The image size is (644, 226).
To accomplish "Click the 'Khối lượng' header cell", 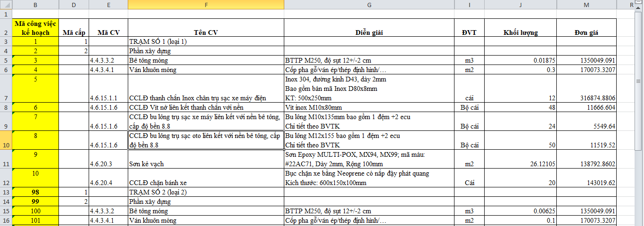I will (x=520, y=28).
